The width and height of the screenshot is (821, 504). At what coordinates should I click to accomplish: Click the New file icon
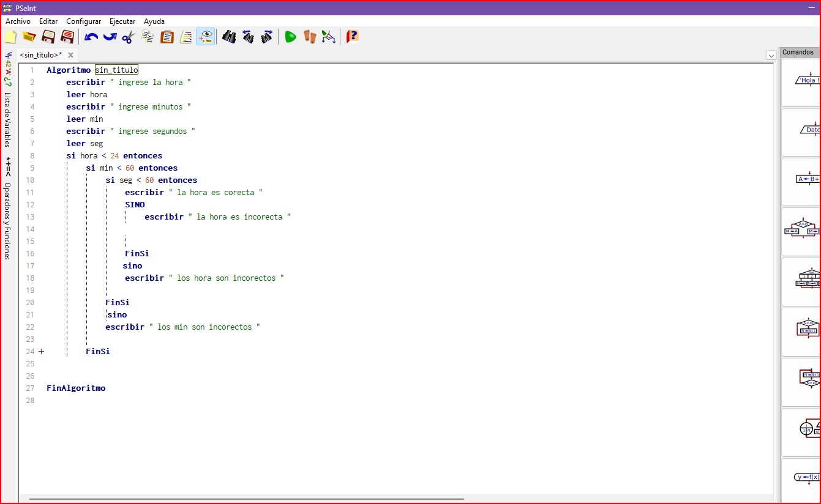pyautogui.click(x=10, y=37)
